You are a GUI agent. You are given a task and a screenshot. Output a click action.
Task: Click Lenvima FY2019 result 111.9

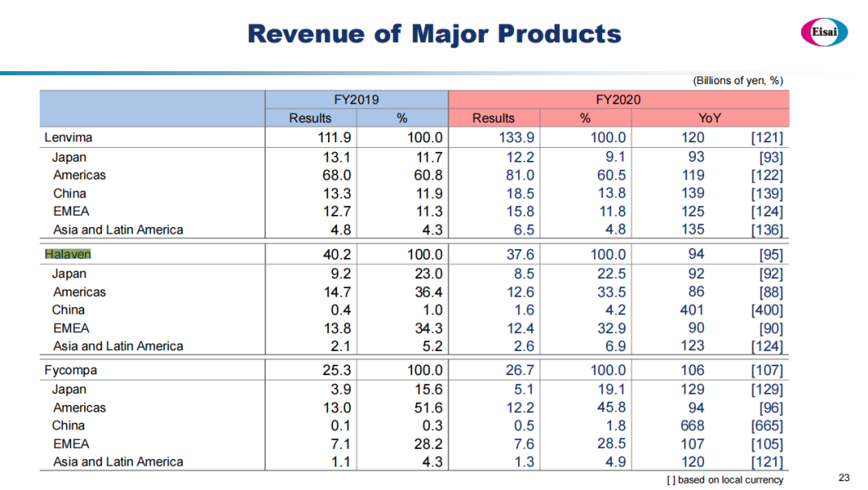coord(335,137)
